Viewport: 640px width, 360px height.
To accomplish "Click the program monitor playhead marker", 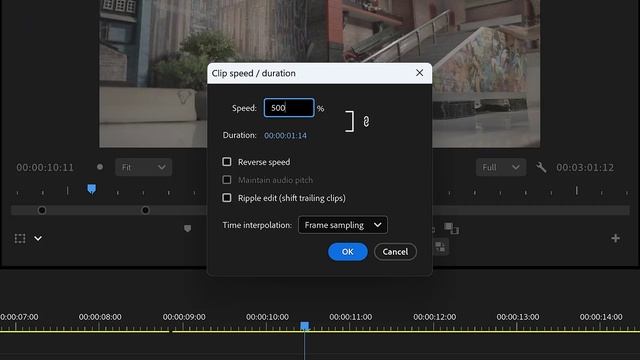I will 92,189.
